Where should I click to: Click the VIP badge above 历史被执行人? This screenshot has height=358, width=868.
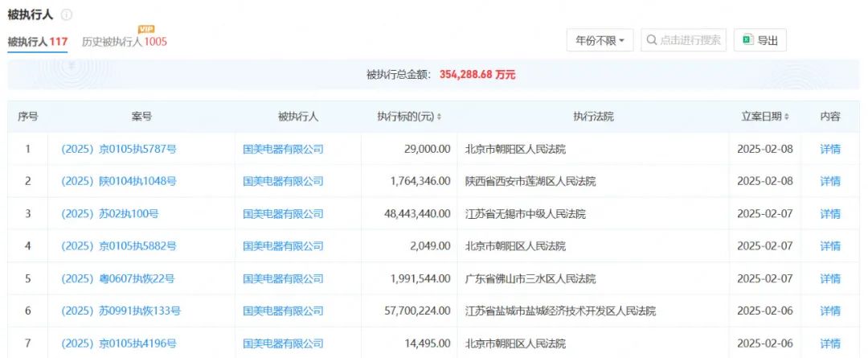(146, 29)
